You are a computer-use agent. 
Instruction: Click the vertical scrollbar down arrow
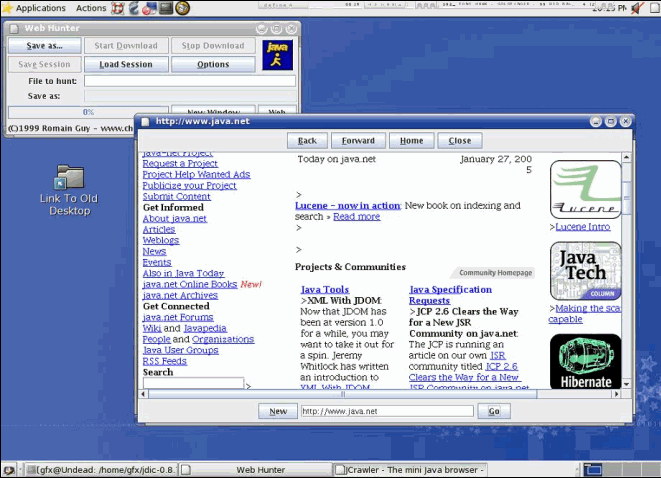point(626,384)
